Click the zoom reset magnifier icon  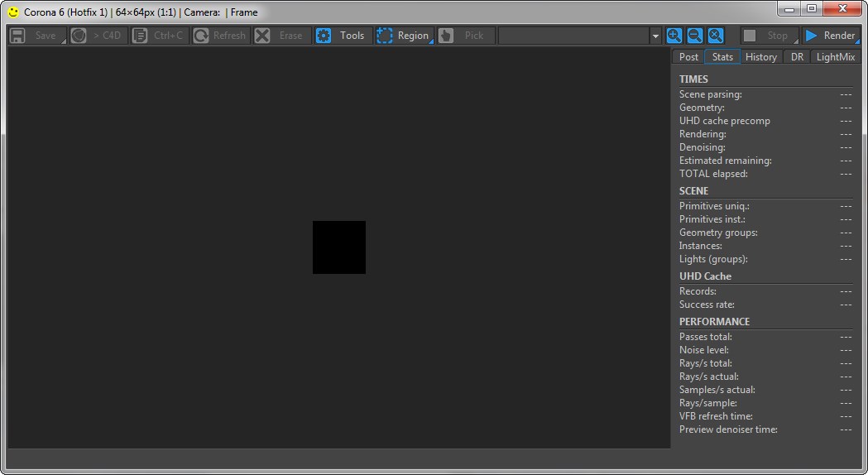coord(717,36)
